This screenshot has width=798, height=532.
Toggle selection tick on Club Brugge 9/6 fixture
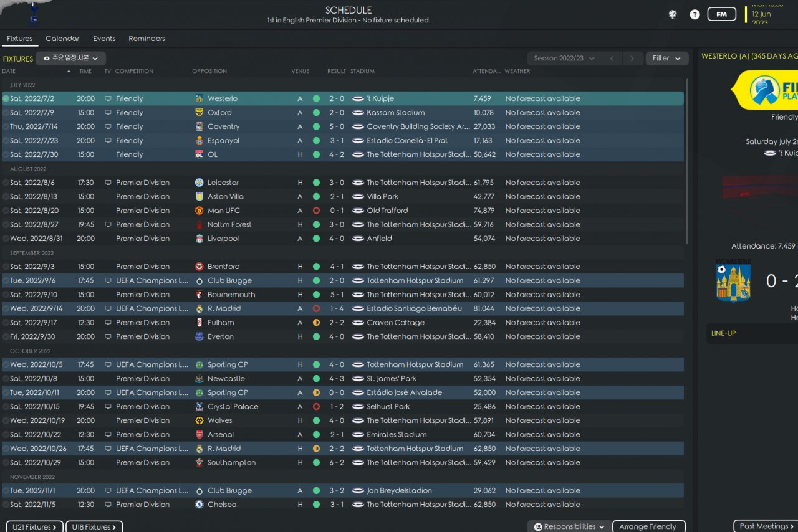pyautogui.click(x=6, y=280)
